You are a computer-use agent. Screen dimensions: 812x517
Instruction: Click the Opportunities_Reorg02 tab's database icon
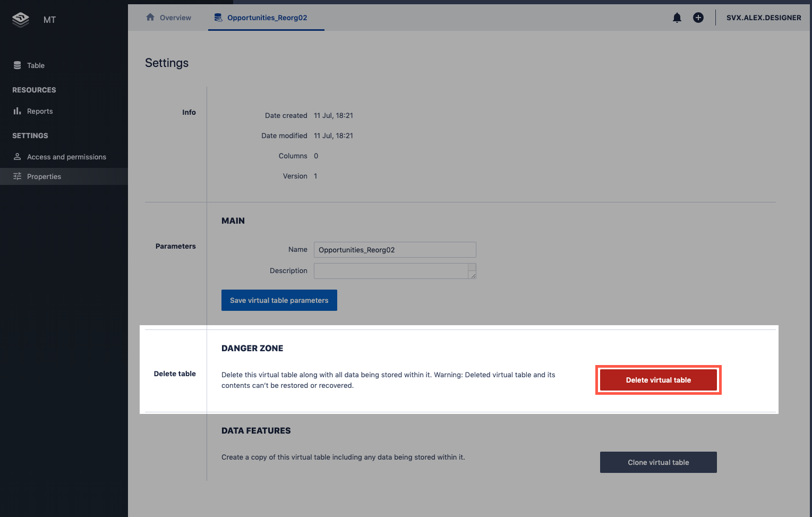click(218, 18)
